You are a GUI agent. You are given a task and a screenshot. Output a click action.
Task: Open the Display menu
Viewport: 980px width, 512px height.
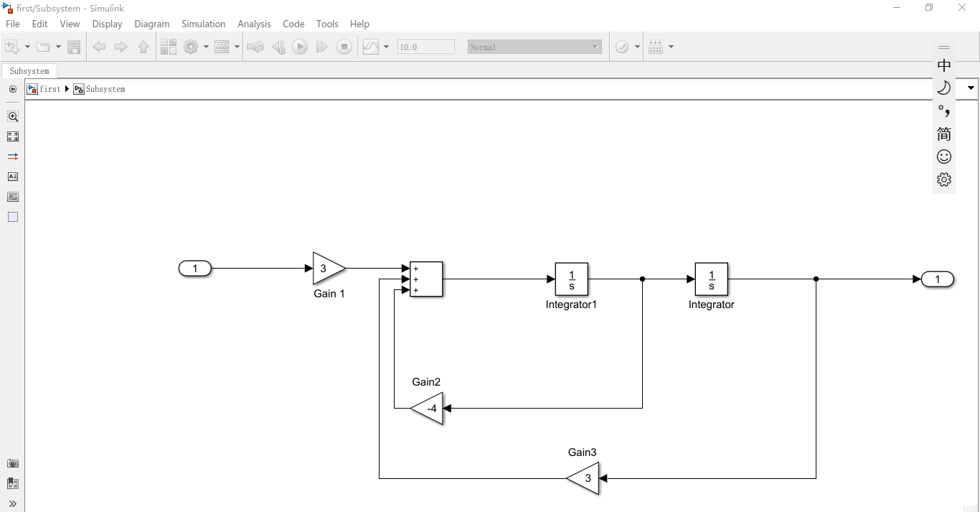tap(108, 24)
